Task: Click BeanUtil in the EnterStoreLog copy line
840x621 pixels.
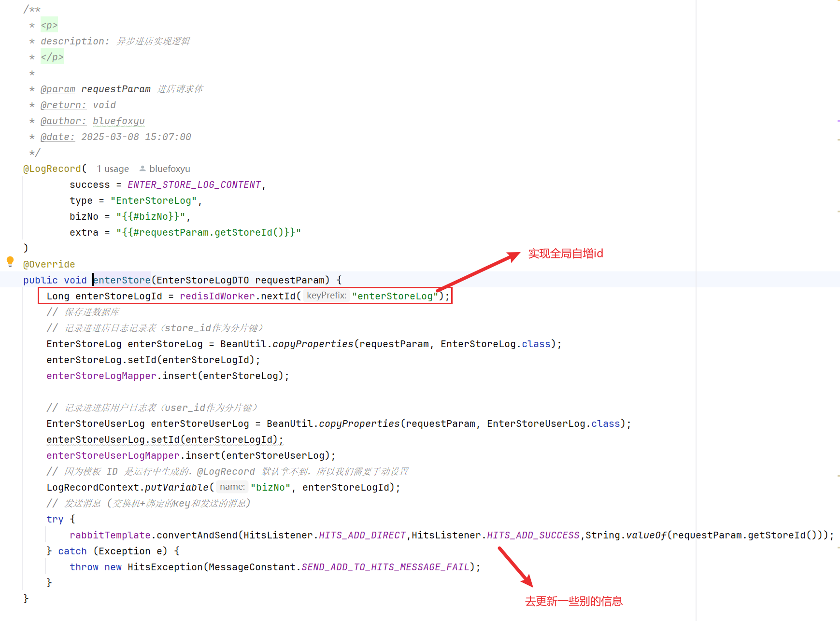Action: [x=243, y=344]
